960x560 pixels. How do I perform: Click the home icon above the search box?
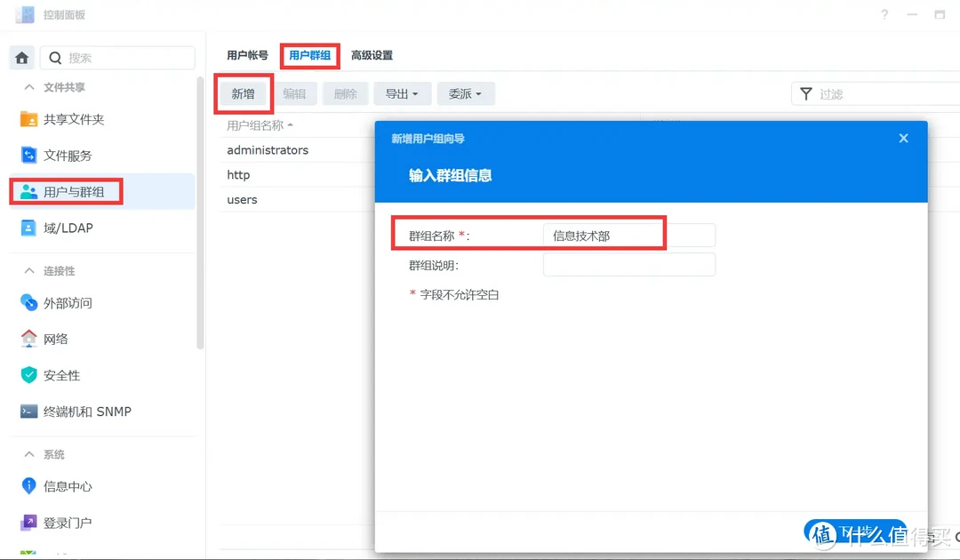pyautogui.click(x=21, y=57)
